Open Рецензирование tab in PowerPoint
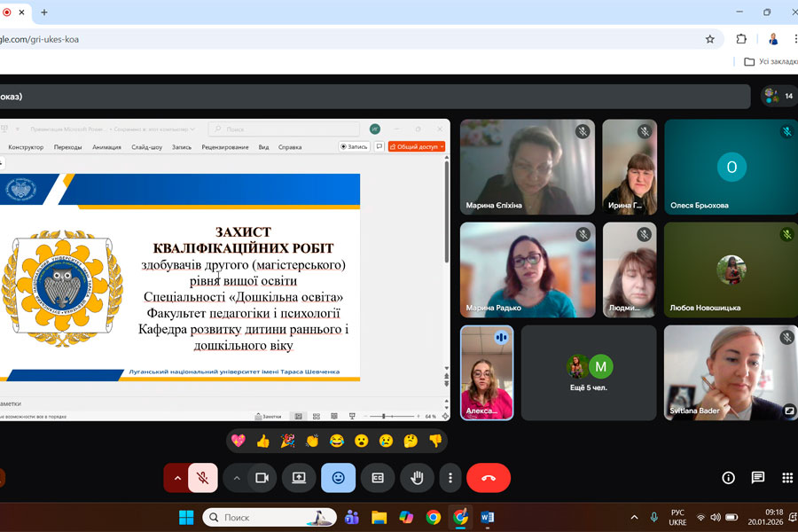798x532 pixels. coord(225,147)
